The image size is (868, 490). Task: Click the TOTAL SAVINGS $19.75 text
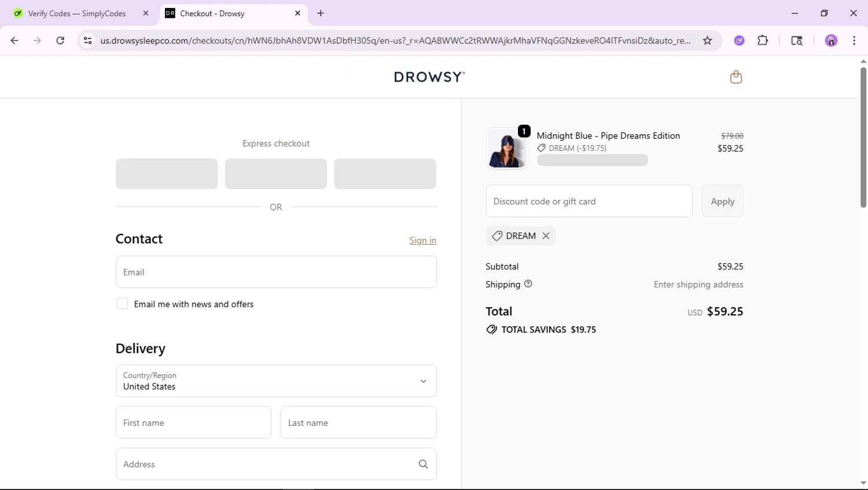(x=548, y=330)
